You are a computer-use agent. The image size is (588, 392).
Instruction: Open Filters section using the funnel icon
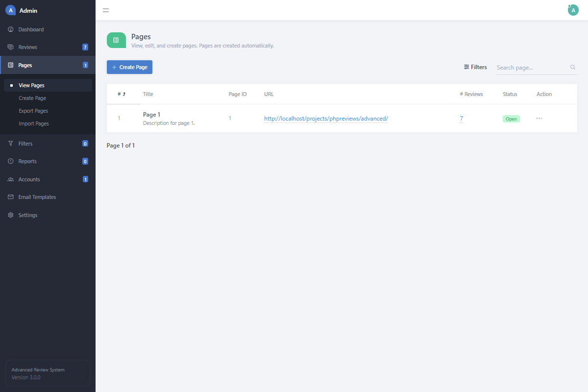tap(10, 143)
